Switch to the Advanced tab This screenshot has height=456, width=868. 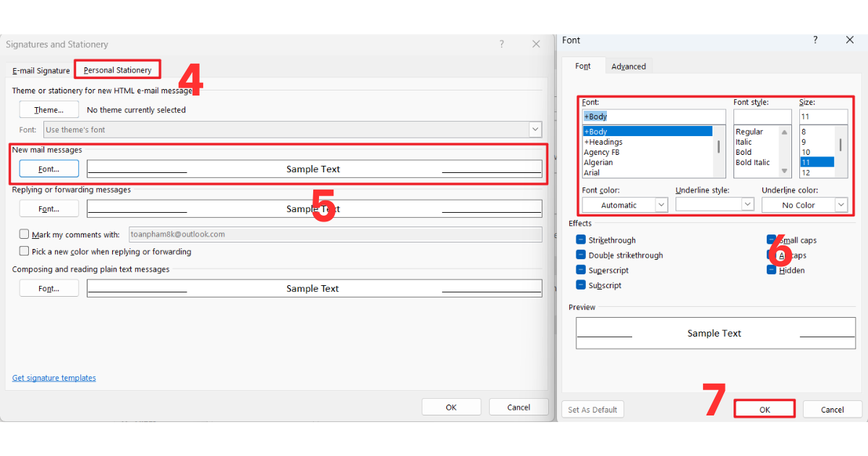629,67
